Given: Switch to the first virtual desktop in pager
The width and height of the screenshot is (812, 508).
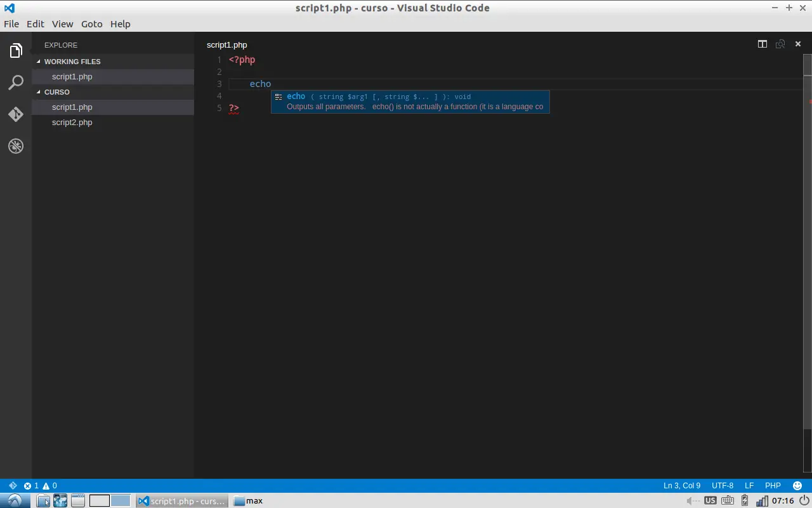Looking at the screenshot, I should 100,500.
